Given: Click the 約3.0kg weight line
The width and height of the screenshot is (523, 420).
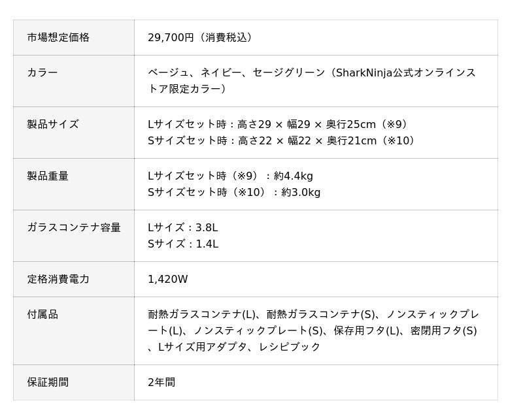Looking at the screenshot, I should click(x=234, y=193).
